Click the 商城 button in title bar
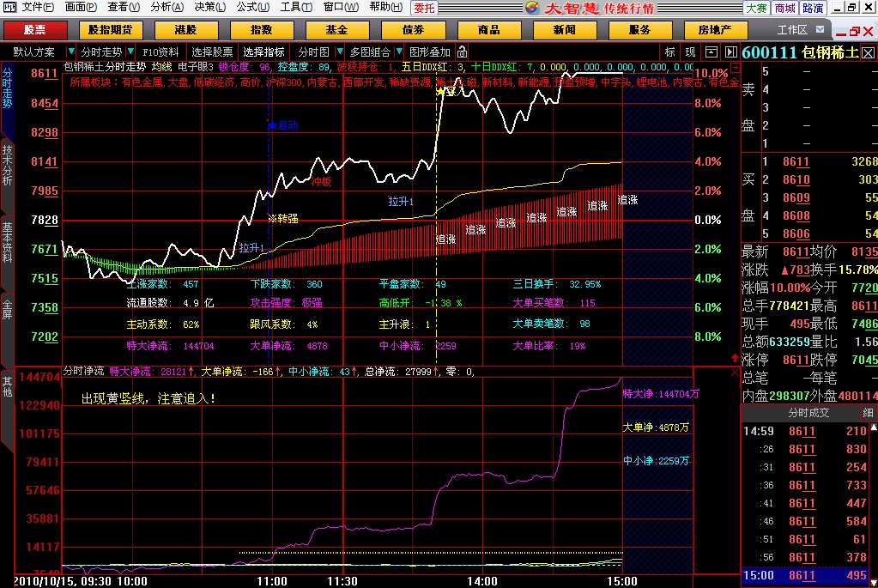The width and height of the screenshot is (878, 588). (x=784, y=8)
